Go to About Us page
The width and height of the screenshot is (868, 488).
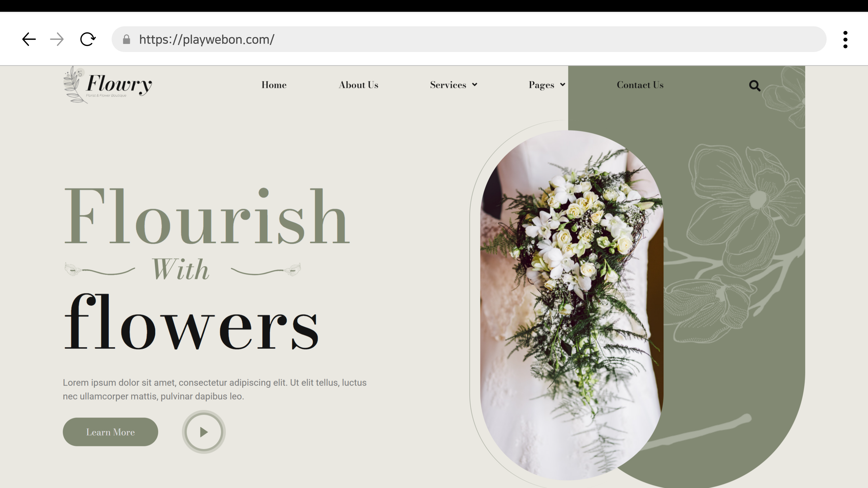tap(358, 85)
